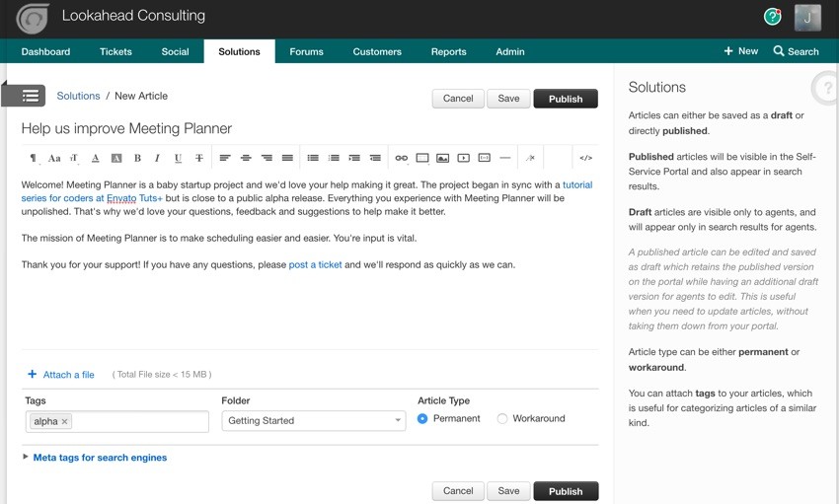Screen dimensions: 839x504
Task: Insert a hyperlink via link icon
Action: [x=402, y=158]
